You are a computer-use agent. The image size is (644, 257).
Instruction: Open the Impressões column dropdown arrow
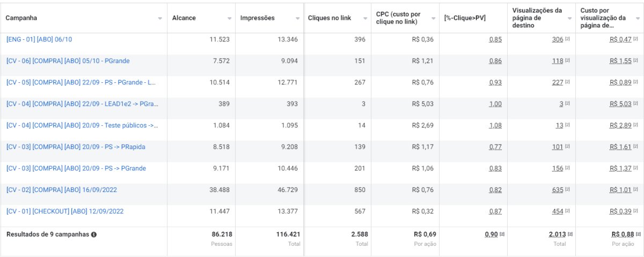tap(298, 18)
